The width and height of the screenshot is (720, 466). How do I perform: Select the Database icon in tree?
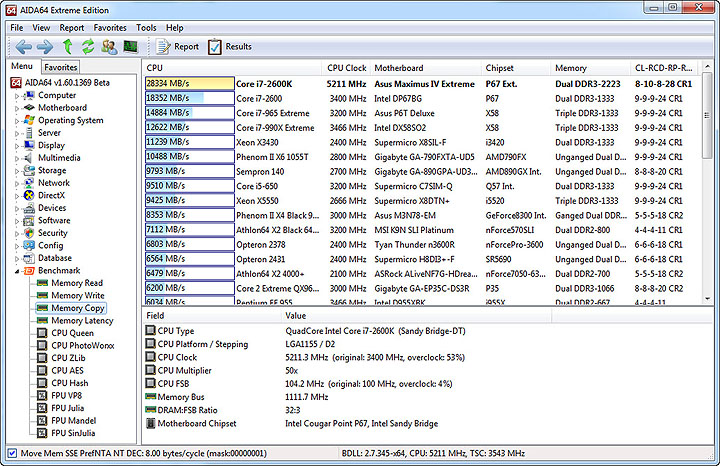29,258
